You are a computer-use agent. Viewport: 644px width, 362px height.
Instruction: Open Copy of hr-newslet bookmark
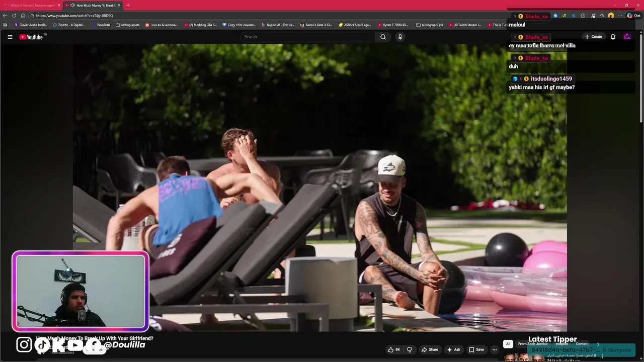(239, 25)
